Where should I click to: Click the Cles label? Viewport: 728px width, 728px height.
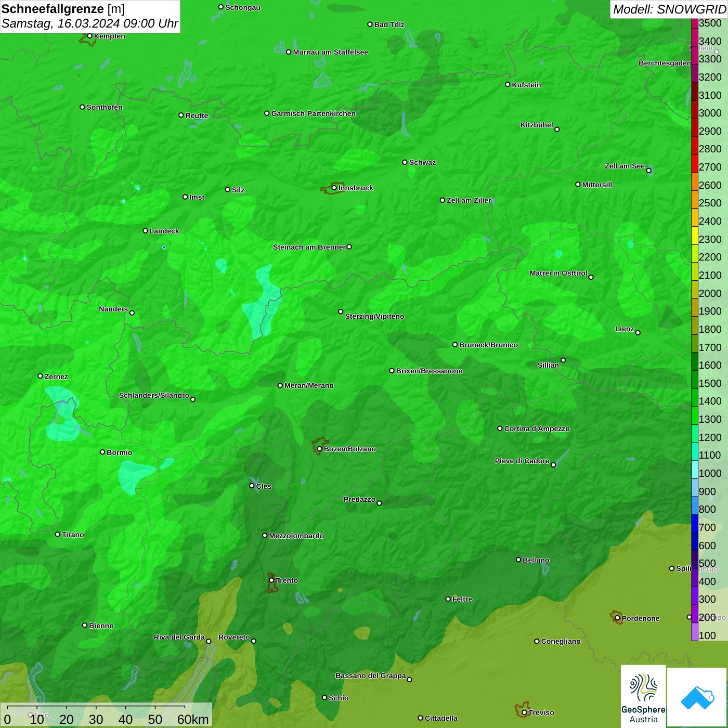[264, 486]
